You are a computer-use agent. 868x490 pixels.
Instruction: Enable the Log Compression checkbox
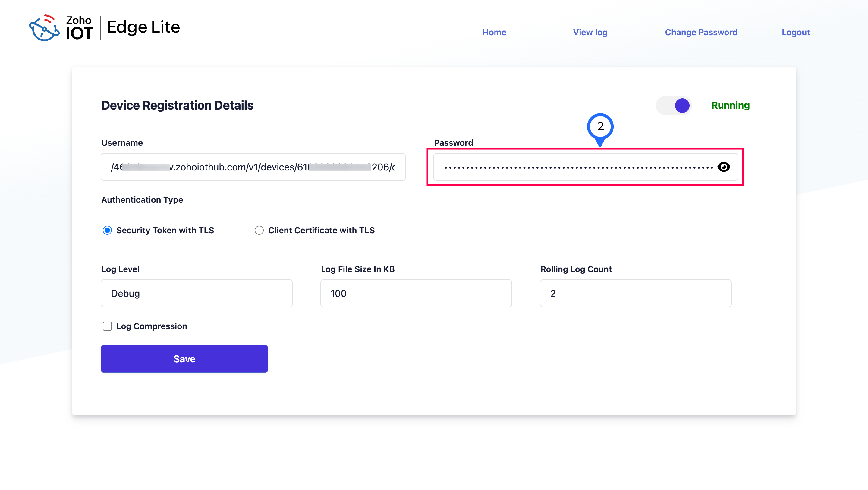pos(107,326)
